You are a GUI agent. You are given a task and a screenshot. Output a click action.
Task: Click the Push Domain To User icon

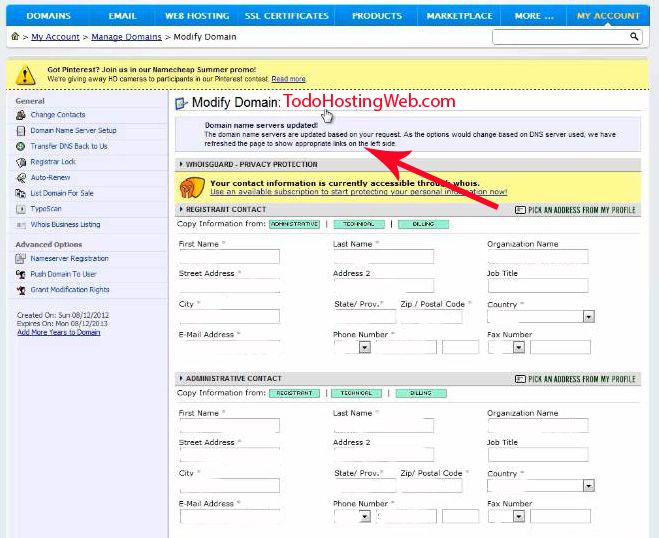point(21,274)
